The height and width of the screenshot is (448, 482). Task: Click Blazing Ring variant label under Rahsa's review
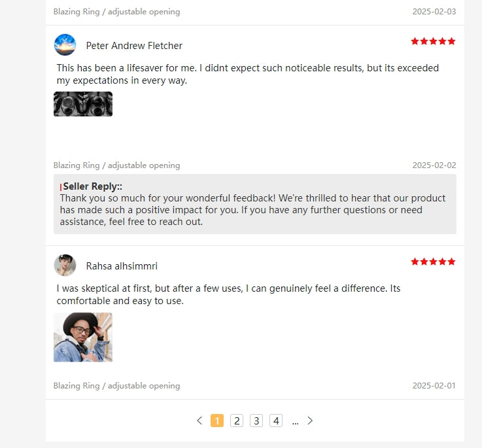click(x=116, y=386)
